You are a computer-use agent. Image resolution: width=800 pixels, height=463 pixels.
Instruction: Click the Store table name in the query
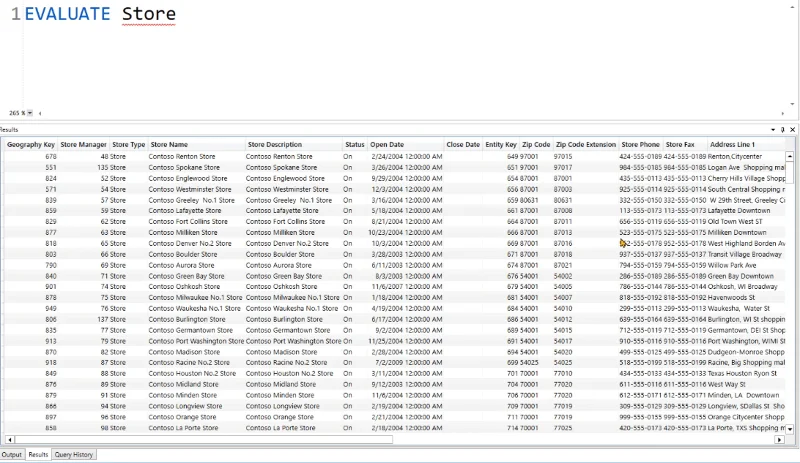coord(148,14)
